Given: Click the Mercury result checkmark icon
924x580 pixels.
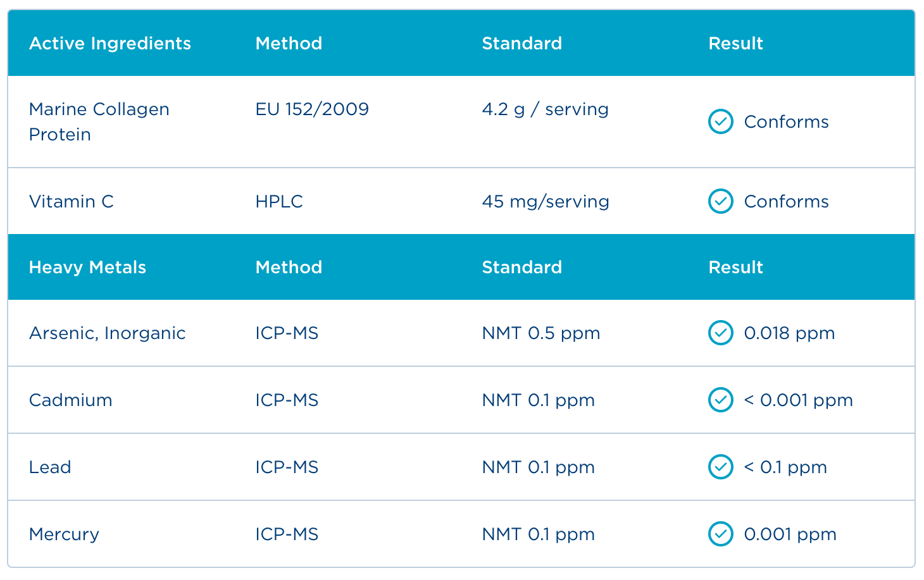Looking at the screenshot, I should coord(720,534).
